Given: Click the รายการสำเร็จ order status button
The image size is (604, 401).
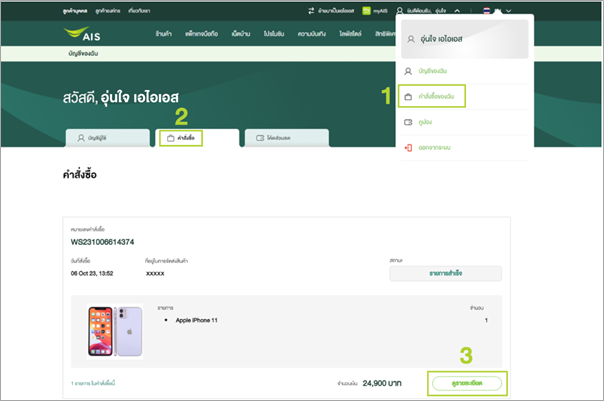Looking at the screenshot, I should click(x=446, y=273).
